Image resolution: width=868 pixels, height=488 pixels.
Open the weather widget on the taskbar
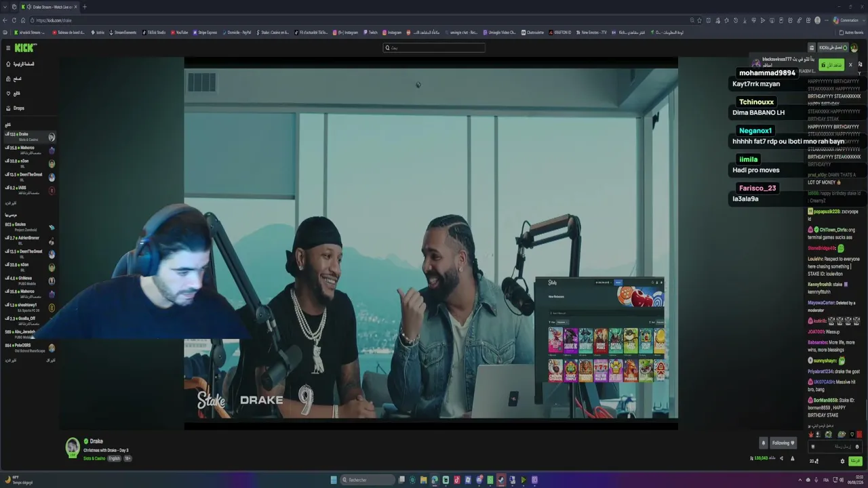click(18, 480)
